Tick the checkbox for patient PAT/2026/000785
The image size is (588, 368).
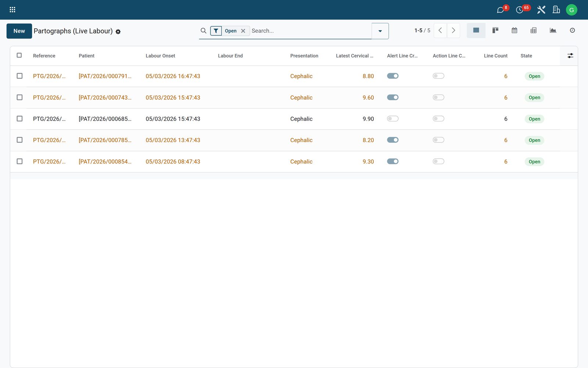point(19,140)
